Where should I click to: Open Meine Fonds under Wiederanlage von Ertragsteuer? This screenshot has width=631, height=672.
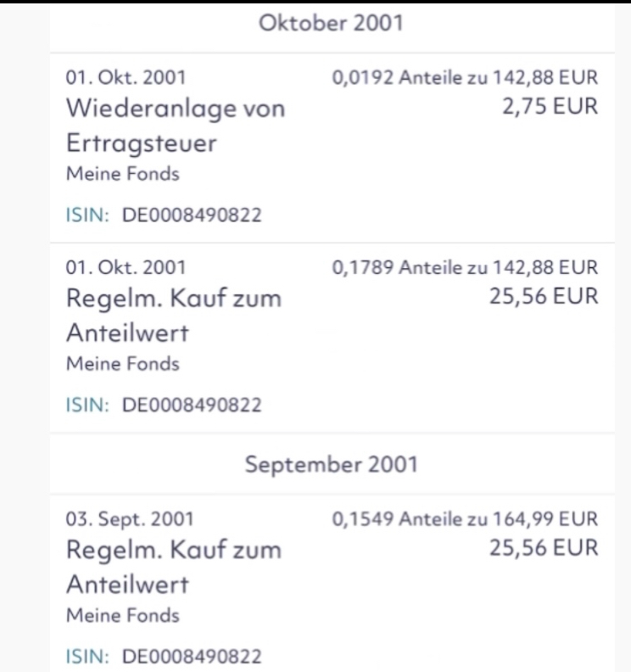[x=122, y=174]
